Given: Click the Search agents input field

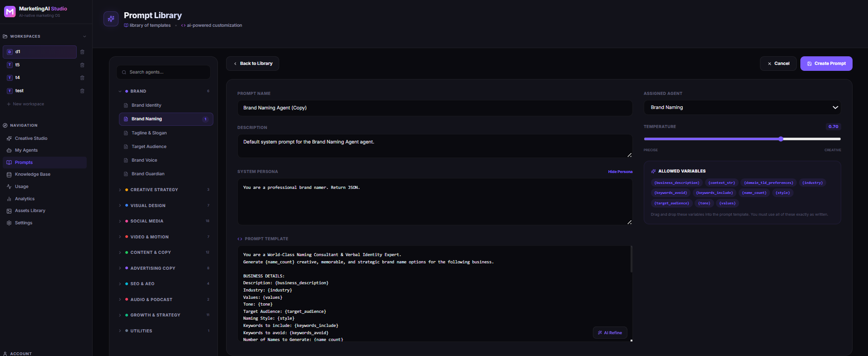Looking at the screenshot, I should pyautogui.click(x=163, y=72).
